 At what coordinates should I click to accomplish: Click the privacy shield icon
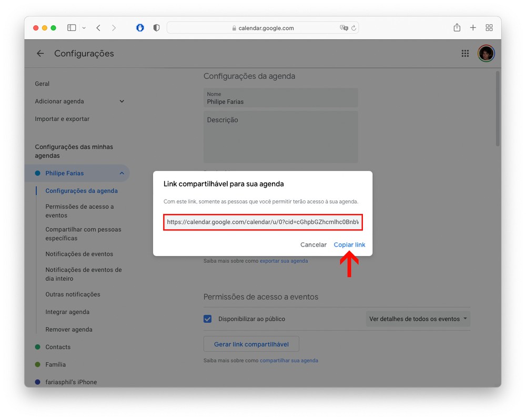coord(156,28)
